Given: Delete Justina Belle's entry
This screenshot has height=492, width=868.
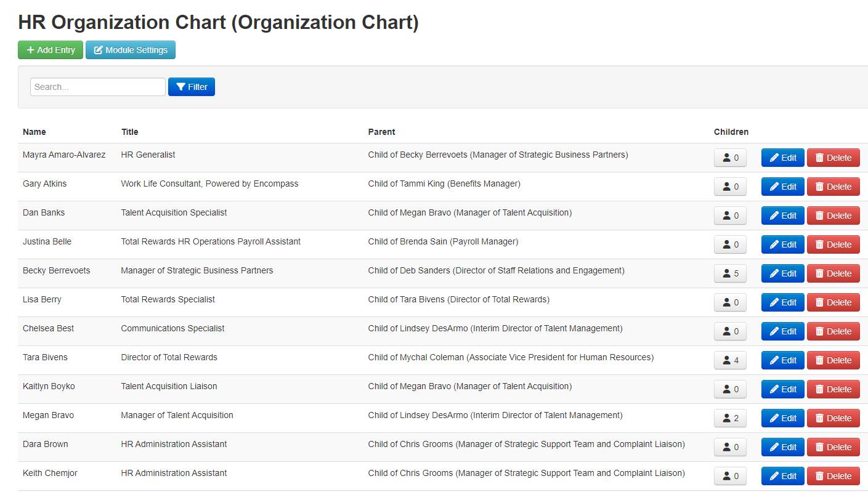Looking at the screenshot, I should coord(833,244).
